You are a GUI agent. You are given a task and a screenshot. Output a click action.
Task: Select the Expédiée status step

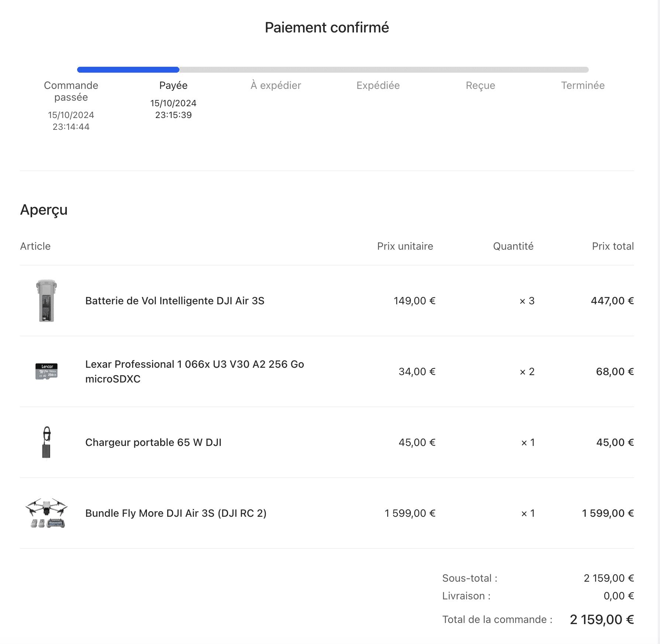[378, 85]
